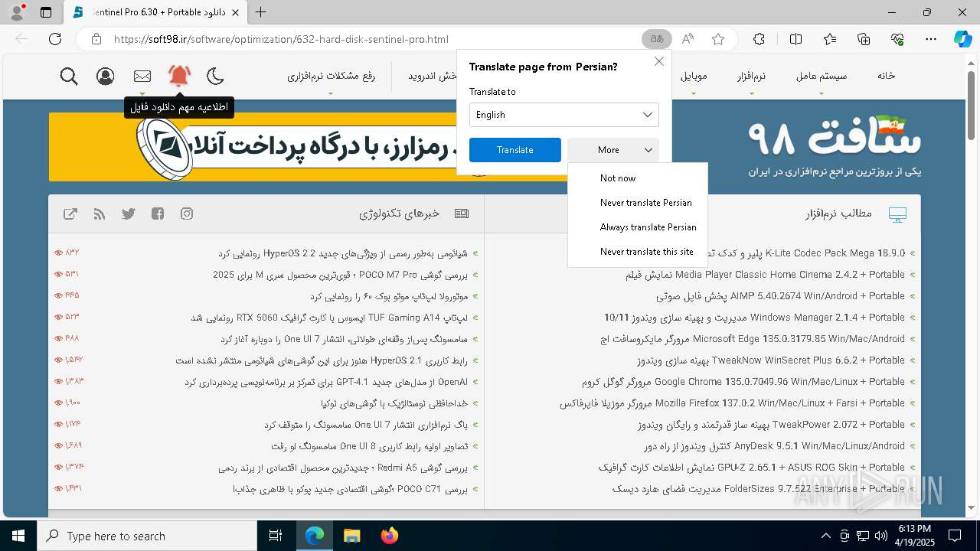The height and width of the screenshot is (551, 980).
Task: Open Edge Settings and more menu
Action: point(931,39)
